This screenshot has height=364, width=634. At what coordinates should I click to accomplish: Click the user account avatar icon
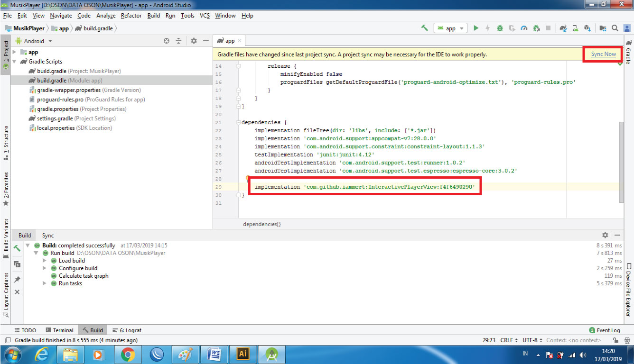[626, 28]
